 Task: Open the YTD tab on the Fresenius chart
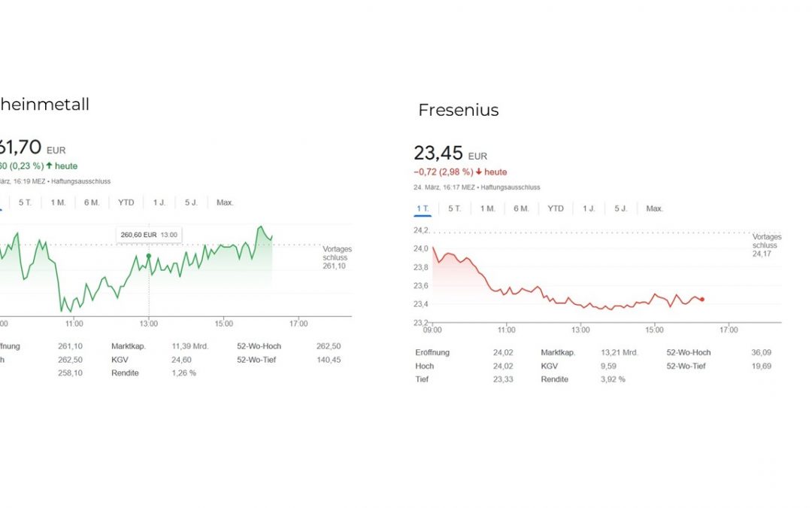pos(556,208)
